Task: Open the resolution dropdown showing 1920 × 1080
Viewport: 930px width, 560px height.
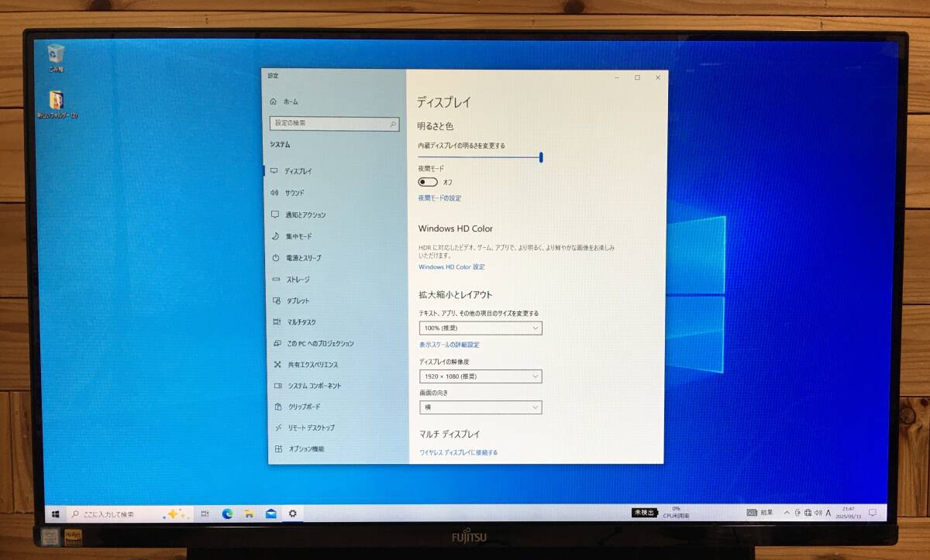Action: click(480, 376)
